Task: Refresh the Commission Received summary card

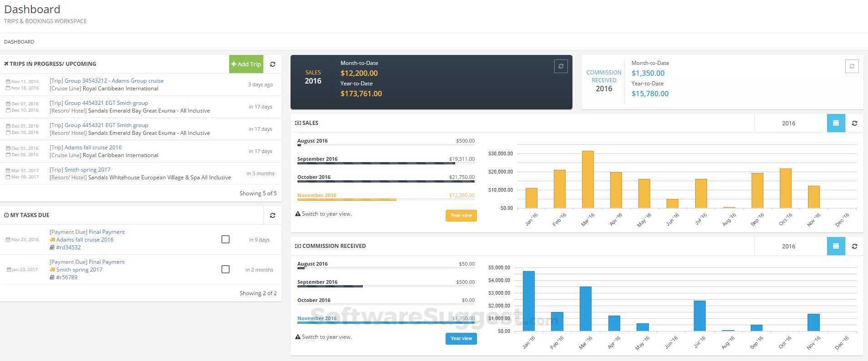Action: 852,66
